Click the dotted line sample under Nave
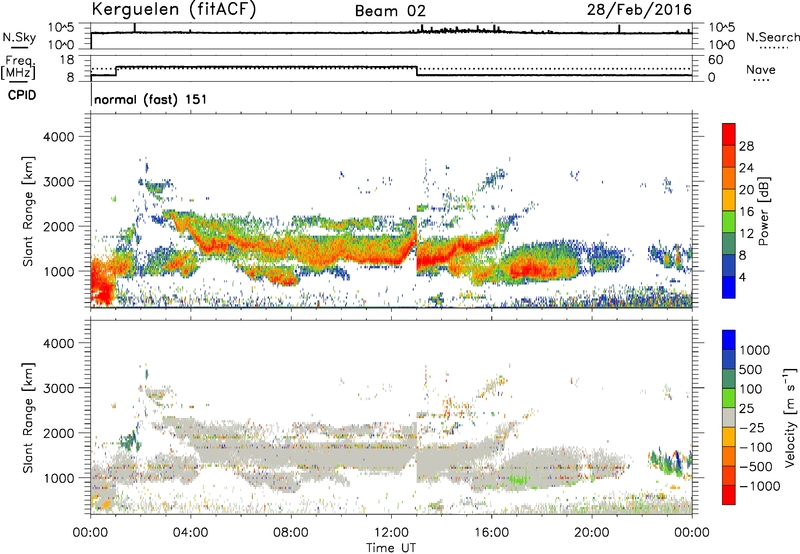 pos(761,81)
